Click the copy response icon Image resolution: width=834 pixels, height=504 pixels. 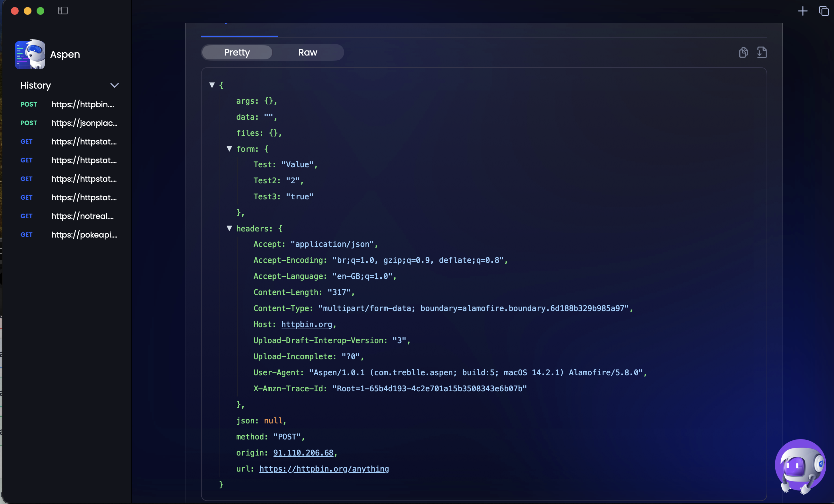(743, 52)
